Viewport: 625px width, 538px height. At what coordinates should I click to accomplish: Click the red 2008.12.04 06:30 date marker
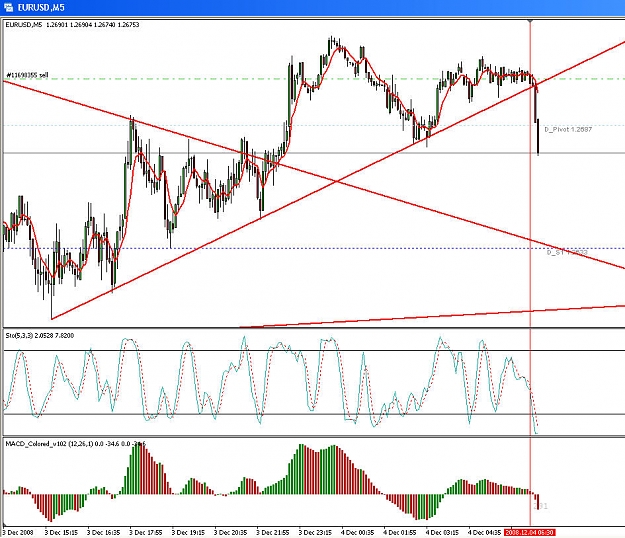coord(530,532)
